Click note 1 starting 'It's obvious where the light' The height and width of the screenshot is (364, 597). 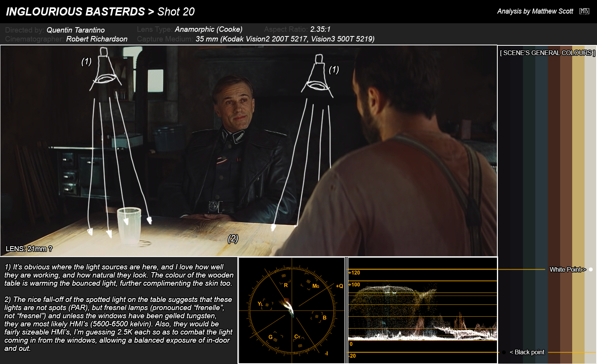coord(119,275)
